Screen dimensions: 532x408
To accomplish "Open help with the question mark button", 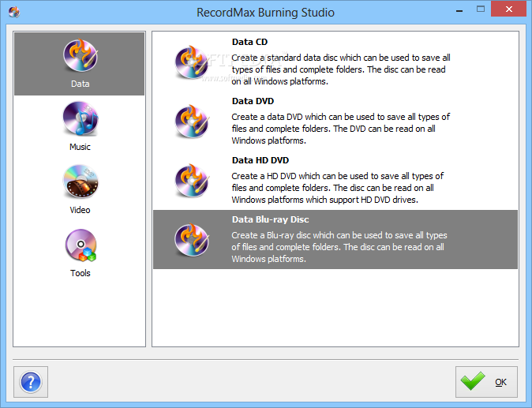I will [x=31, y=382].
